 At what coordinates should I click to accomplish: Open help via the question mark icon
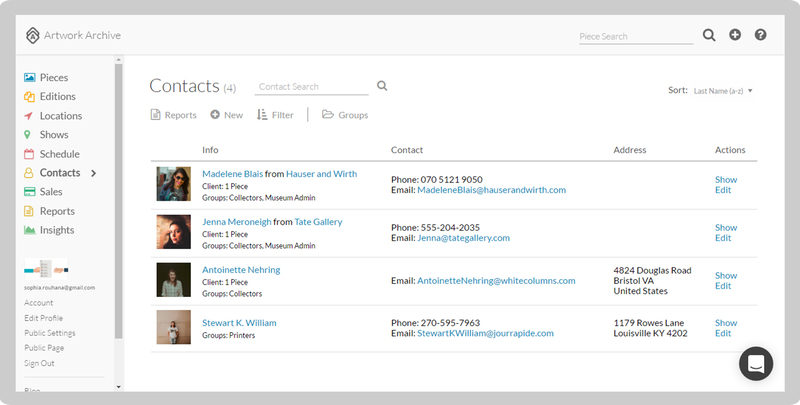(x=760, y=35)
